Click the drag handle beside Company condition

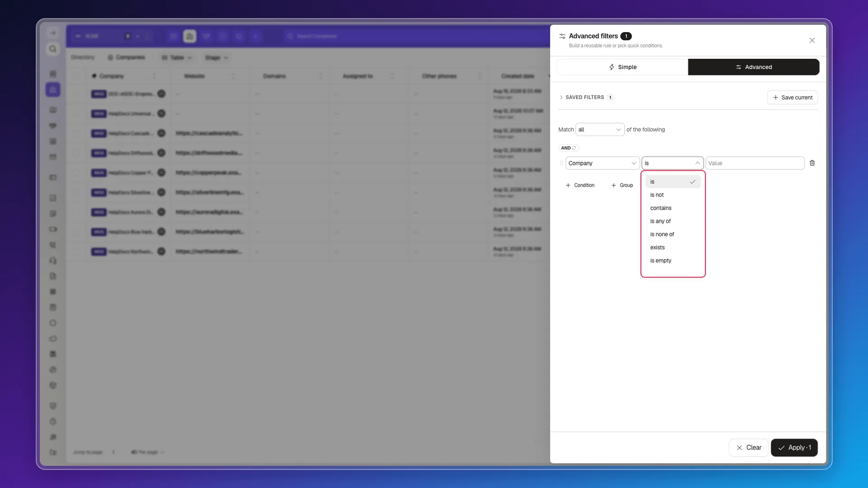[x=561, y=163]
